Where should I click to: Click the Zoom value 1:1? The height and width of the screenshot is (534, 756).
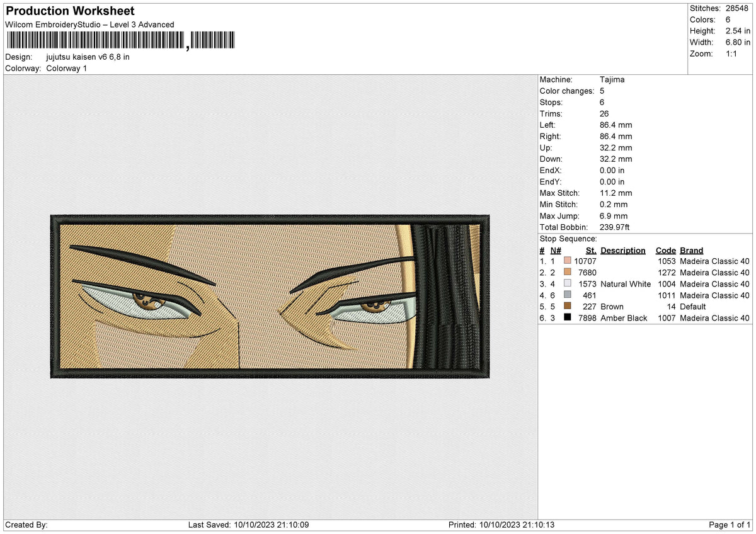coord(731,54)
